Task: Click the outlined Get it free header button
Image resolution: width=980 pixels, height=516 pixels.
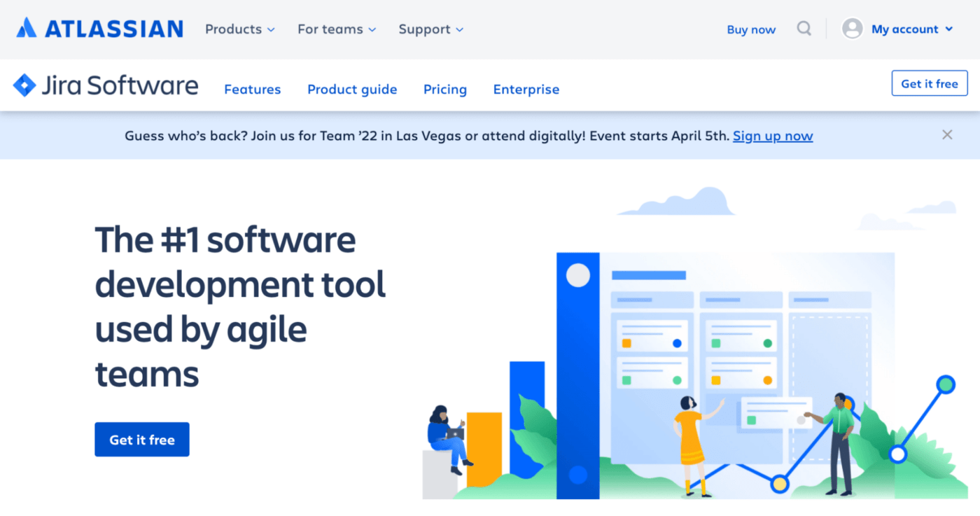Action: tap(930, 83)
